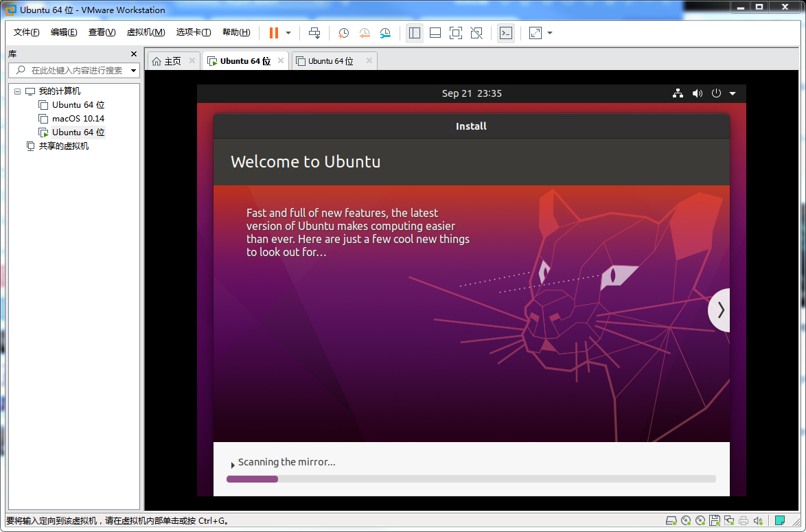Open the teal message log icon

coord(781,520)
